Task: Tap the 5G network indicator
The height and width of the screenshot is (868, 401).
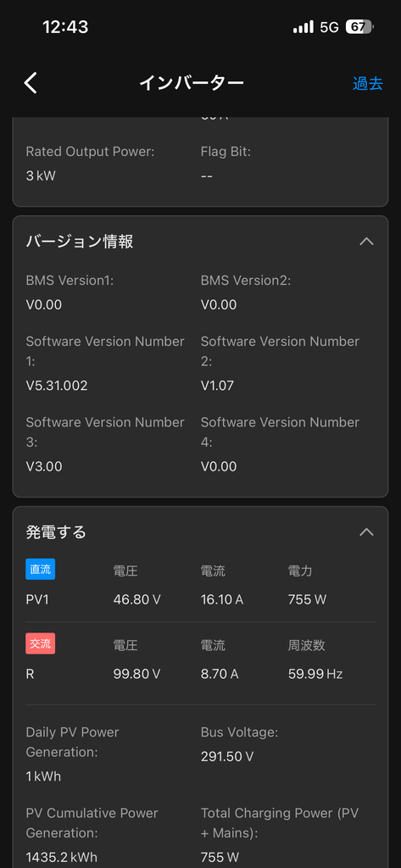Action: tap(329, 26)
